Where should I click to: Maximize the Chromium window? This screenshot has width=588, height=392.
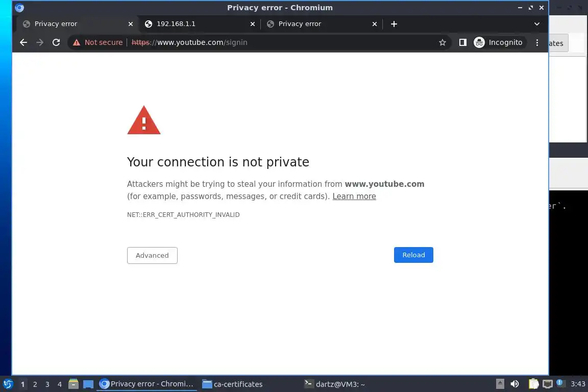[x=531, y=8]
